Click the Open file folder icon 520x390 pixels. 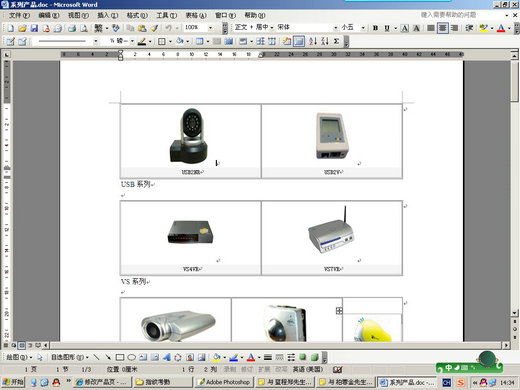coord(22,28)
